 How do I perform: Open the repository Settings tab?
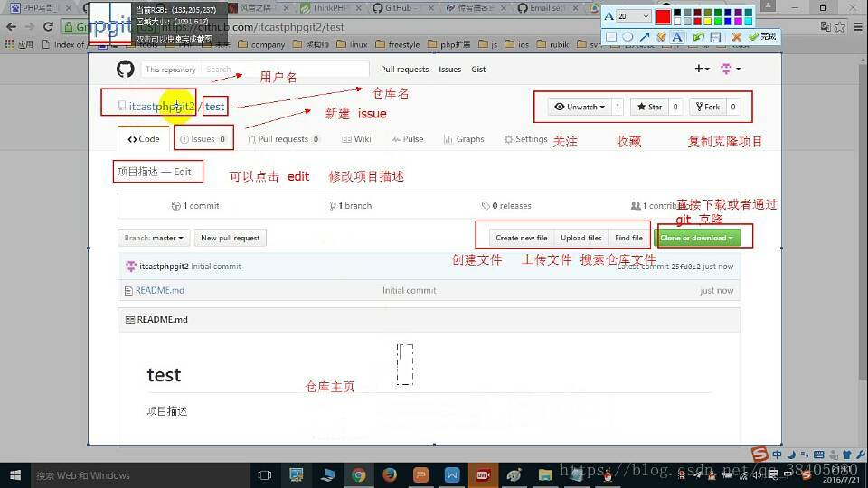point(526,139)
